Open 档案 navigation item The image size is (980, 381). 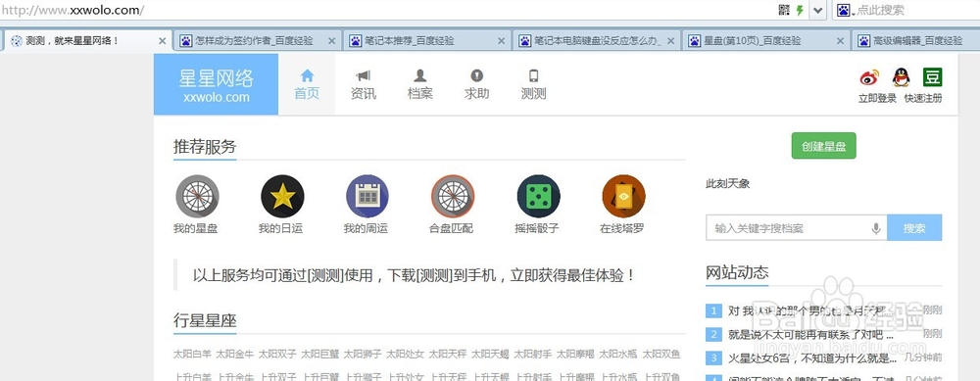point(420,84)
